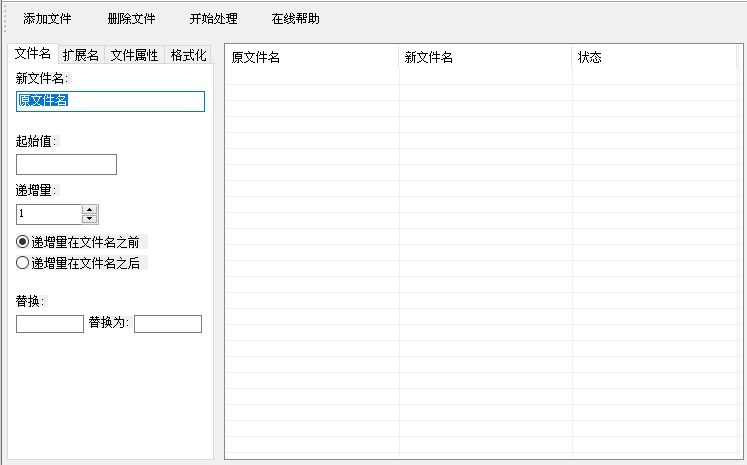Screen dimensions: 747x465
Task: Click the 递增量 number field
Action: (49, 214)
